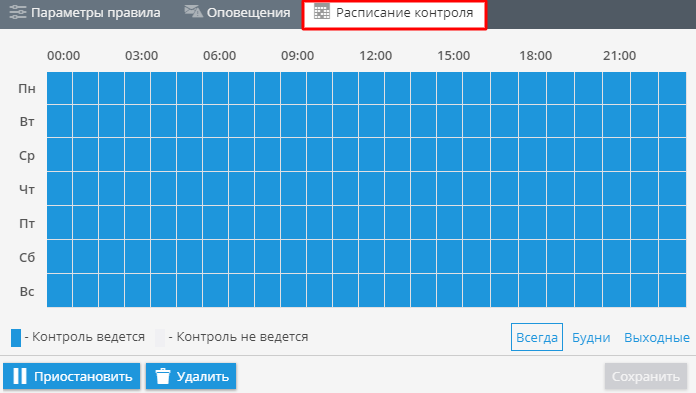Click the 06:00 time header
The width and height of the screenshot is (696, 393).
219,56
